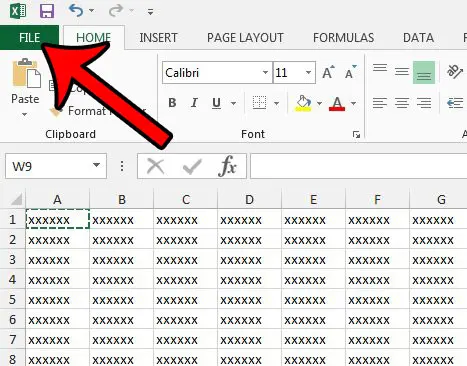
Task: Select column B header
Action: (122, 199)
